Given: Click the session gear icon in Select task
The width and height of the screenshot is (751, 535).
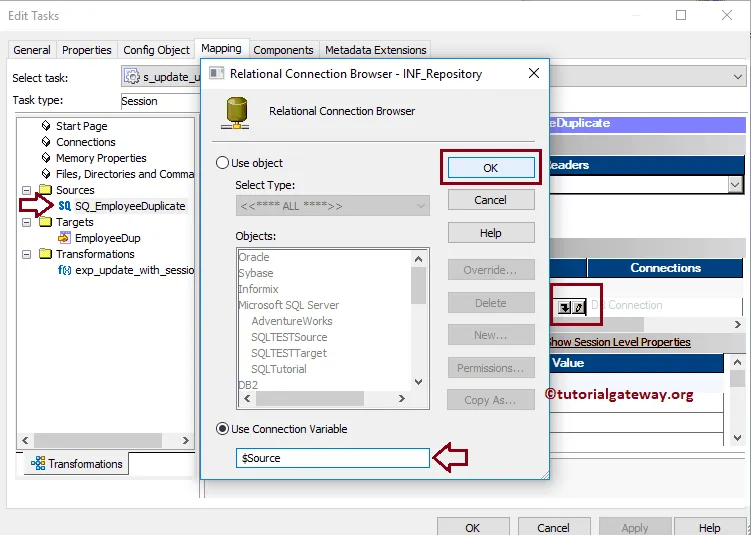Looking at the screenshot, I should click(x=132, y=77).
